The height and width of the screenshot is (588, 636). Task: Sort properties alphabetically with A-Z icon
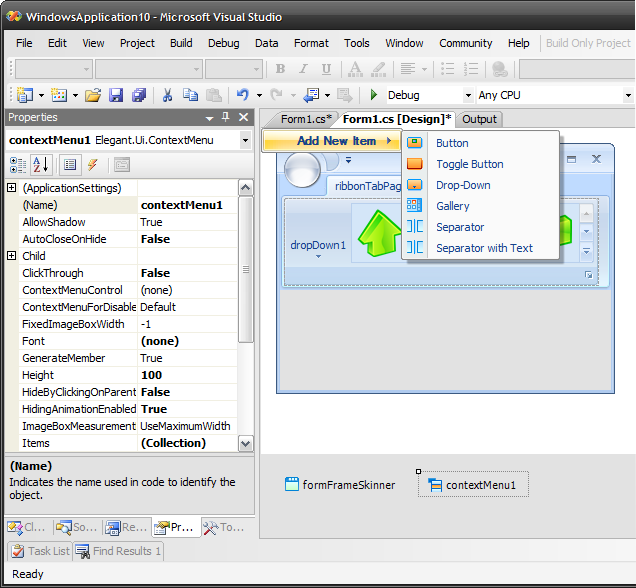pos(41,165)
